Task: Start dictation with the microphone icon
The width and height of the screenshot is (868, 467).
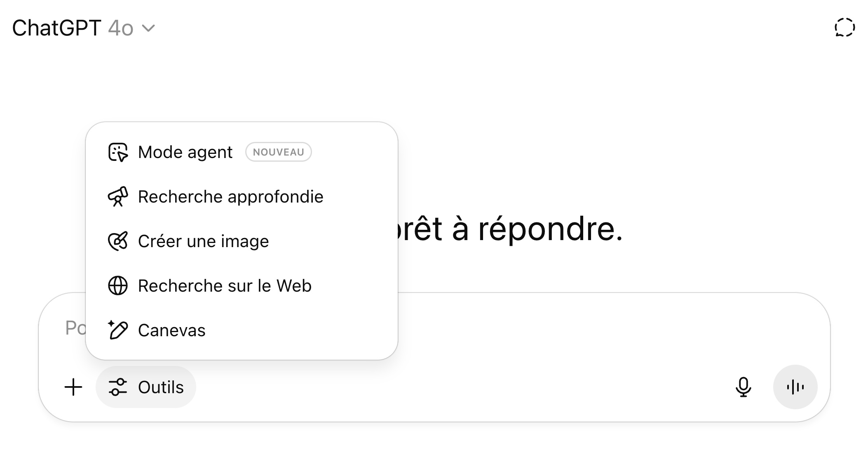Action: 743,387
